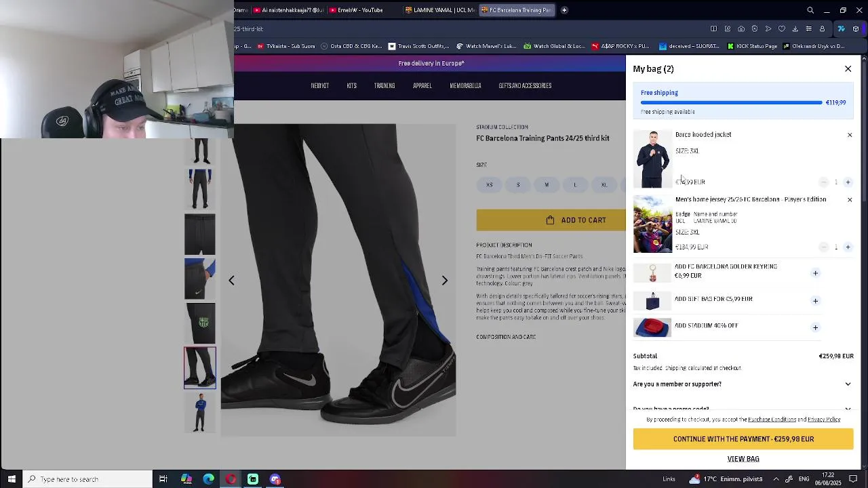Show next product image arrow
The image size is (868, 488).
[445, 281]
